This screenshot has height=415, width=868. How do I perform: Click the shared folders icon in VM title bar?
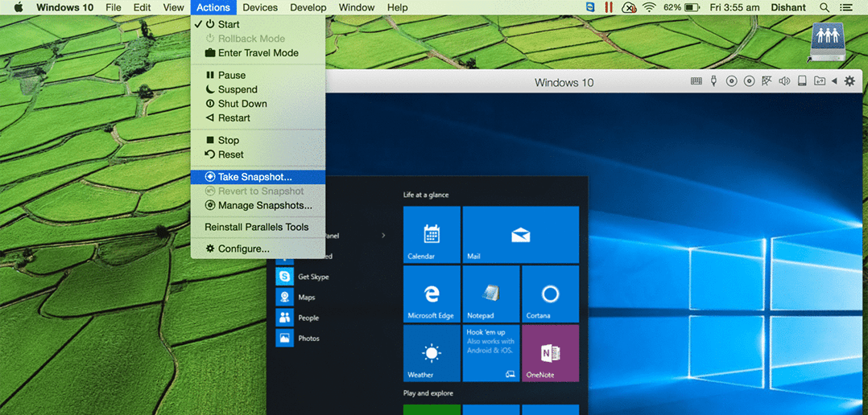click(819, 81)
